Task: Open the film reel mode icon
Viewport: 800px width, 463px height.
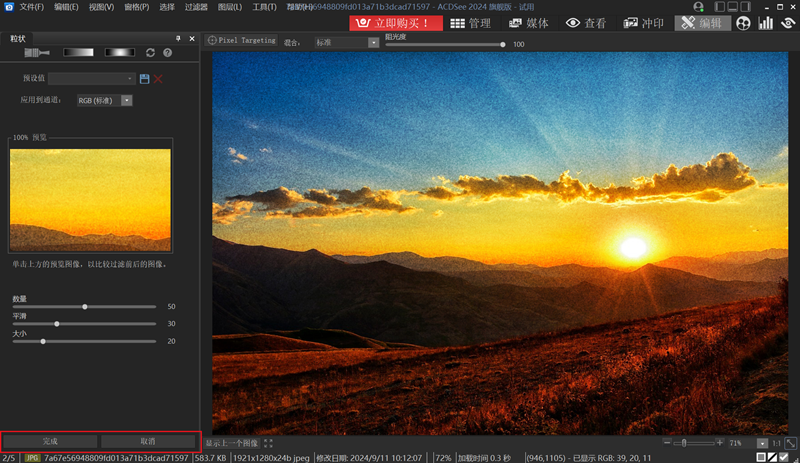Action: click(x=743, y=22)
